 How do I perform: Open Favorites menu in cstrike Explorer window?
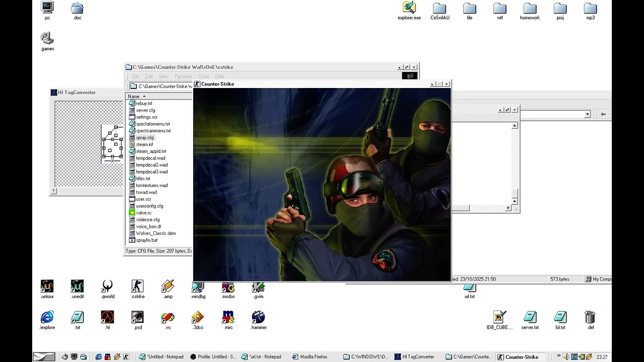click(183, 76)
